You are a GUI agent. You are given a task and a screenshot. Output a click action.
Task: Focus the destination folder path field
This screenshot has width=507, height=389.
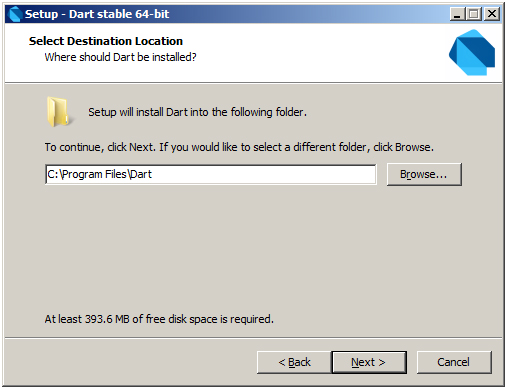point(211,174)
